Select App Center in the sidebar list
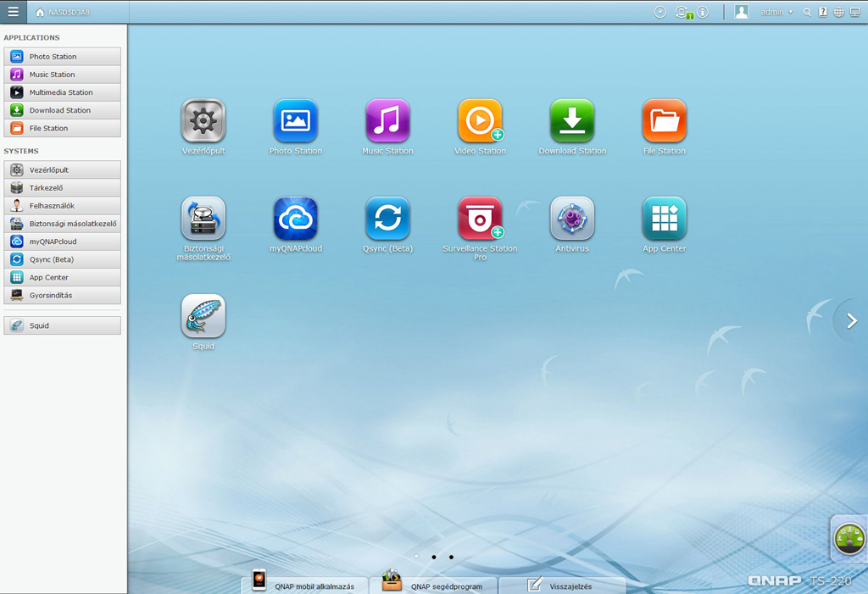868x594 pixels. point(62,277)
